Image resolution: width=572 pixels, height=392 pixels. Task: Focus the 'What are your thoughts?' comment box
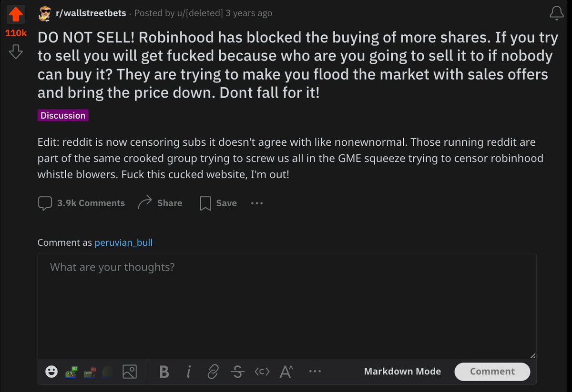(286, 305)
